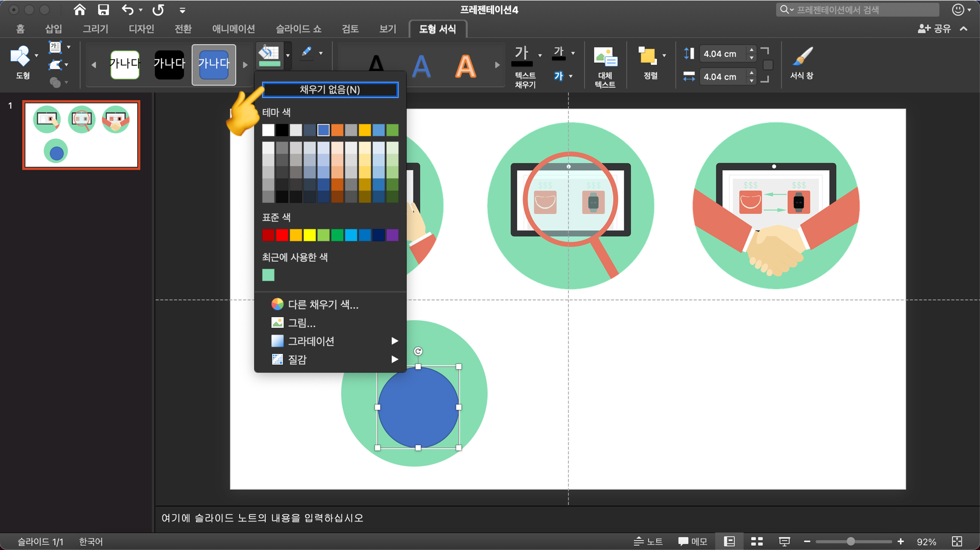Select No Fill (채우기 없음) option

330,90
